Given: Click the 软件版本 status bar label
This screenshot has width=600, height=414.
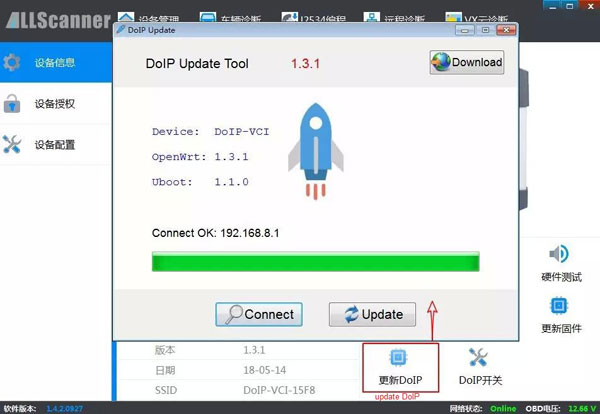Looking at the screenshot, I should coord(20,409).
